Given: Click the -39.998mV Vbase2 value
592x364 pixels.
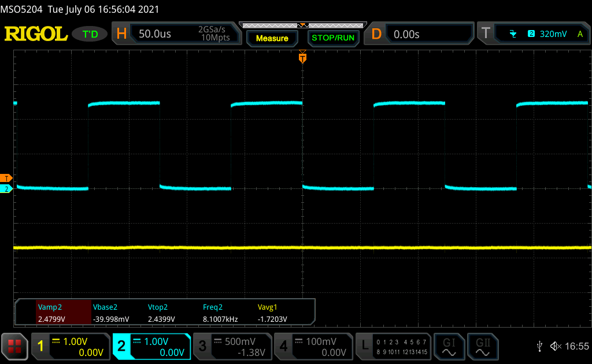Looking at the screenshot, I should click(x=111, y=319).
